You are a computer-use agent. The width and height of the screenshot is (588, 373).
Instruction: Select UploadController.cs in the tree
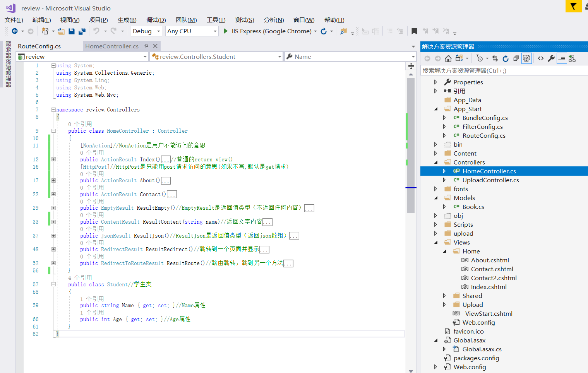490,180
